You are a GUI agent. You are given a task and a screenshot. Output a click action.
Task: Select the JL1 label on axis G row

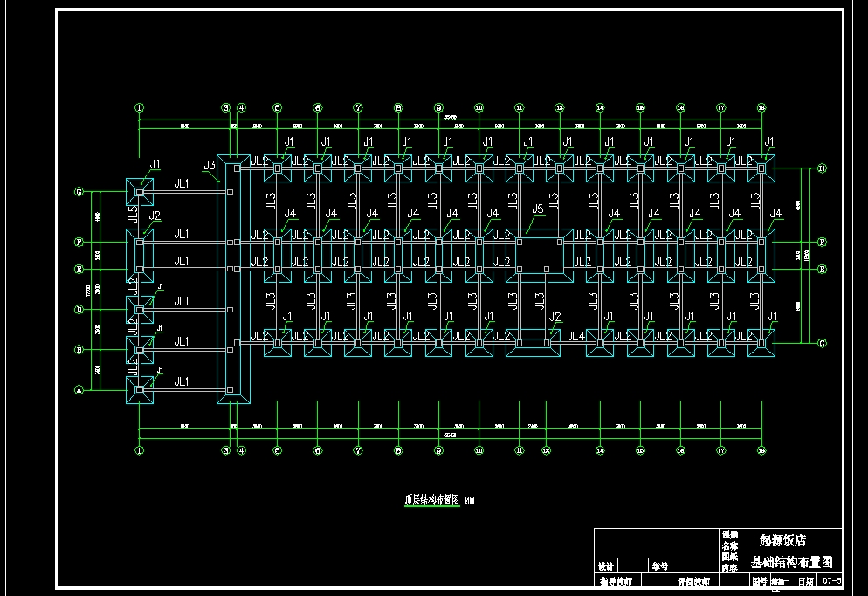pyautogui.click(x=182, y=184)
